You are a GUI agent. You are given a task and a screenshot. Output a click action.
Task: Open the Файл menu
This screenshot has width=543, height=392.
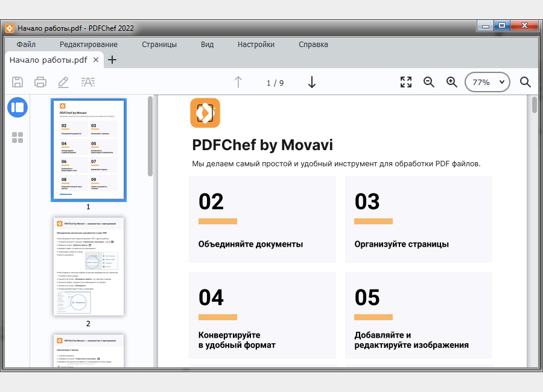tap(27, 44)
